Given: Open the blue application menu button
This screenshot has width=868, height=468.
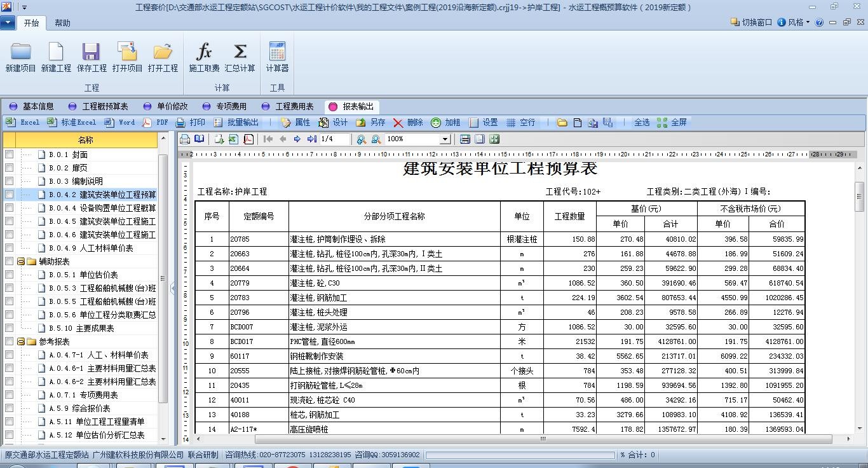Looking at the screenshot, I should click(x=8, y=23).
